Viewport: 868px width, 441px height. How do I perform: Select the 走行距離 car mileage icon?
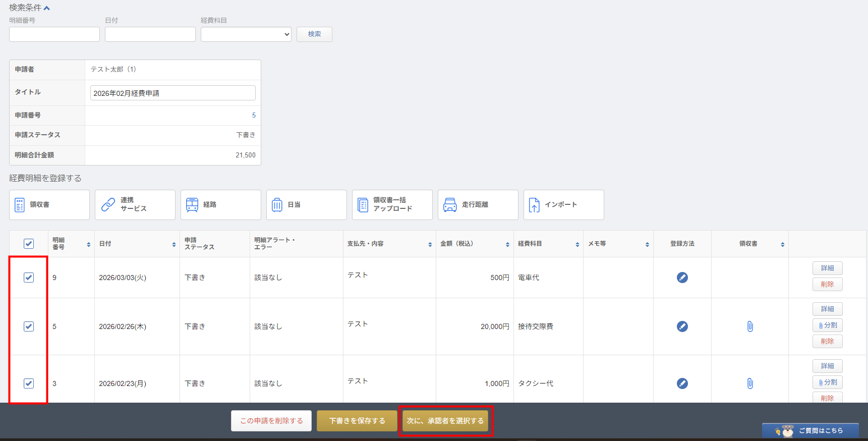(x=450, y=205)
